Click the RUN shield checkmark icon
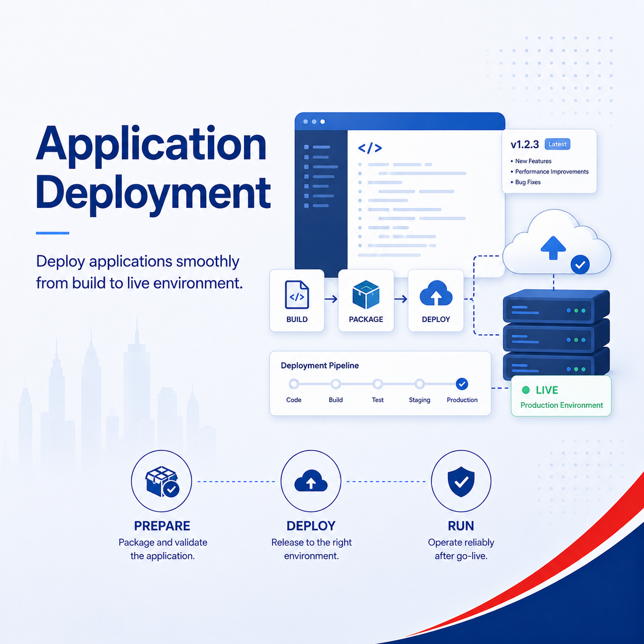644x644 pixels. point(461,481)
